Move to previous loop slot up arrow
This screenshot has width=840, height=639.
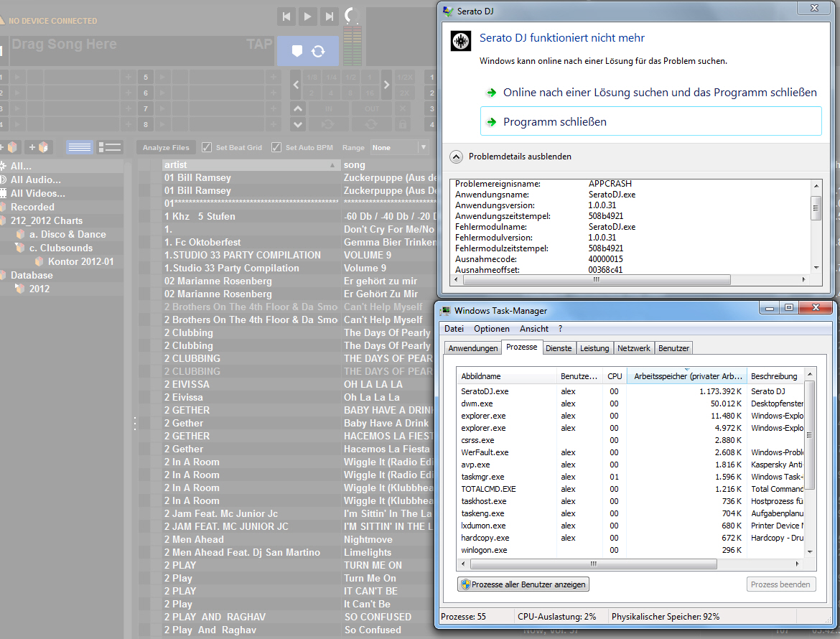click(298, 108)
